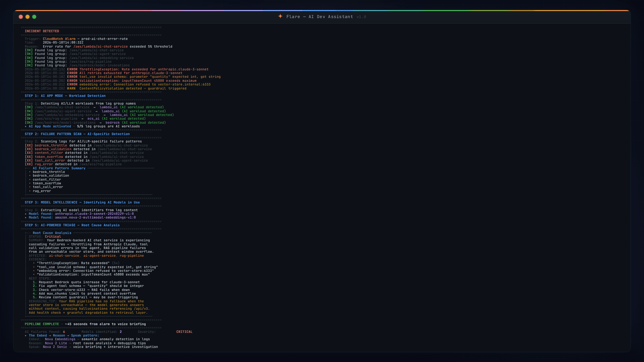644x362 pixels.
Task: Click next step "Add max_chunks limit"
Action: [x=87, y=294]
